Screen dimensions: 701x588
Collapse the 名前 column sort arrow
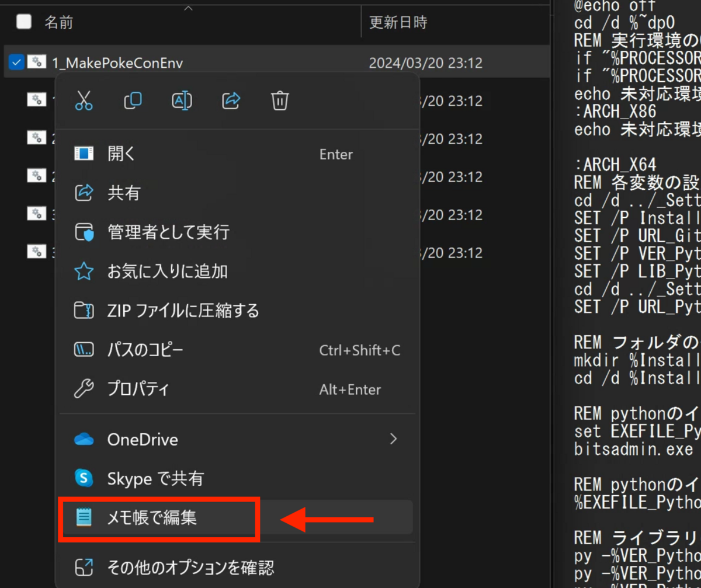(x=188, y=8)
